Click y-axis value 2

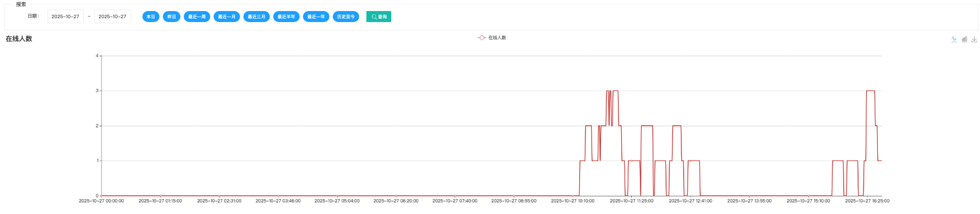[97, 126]
